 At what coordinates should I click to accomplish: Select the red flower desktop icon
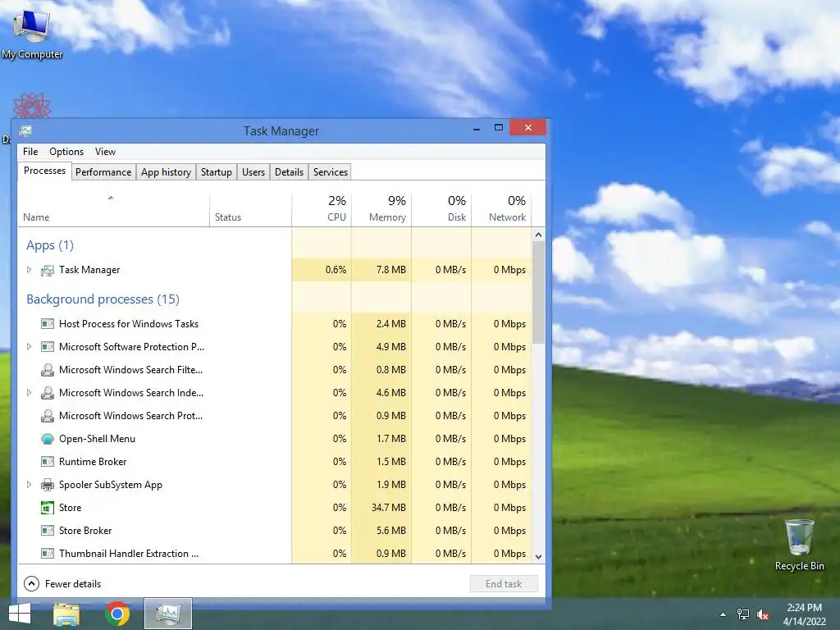tap(32, 106)
